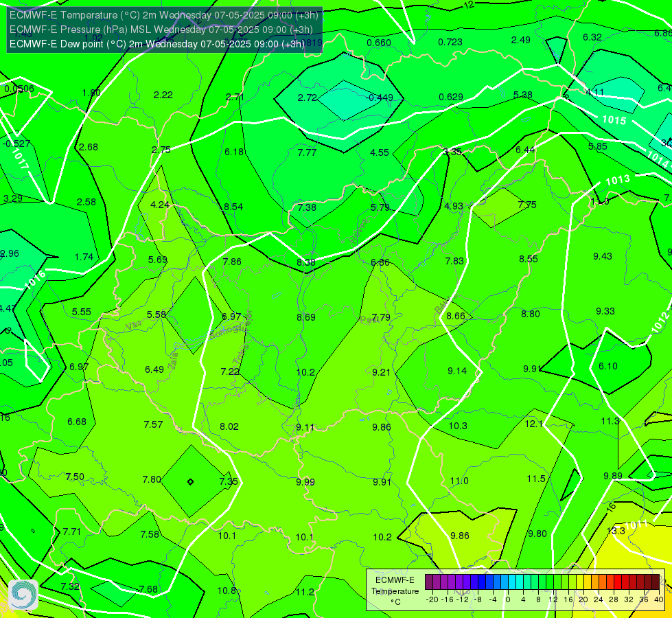Click the Vas county label
672x618 pixels.
134,325
